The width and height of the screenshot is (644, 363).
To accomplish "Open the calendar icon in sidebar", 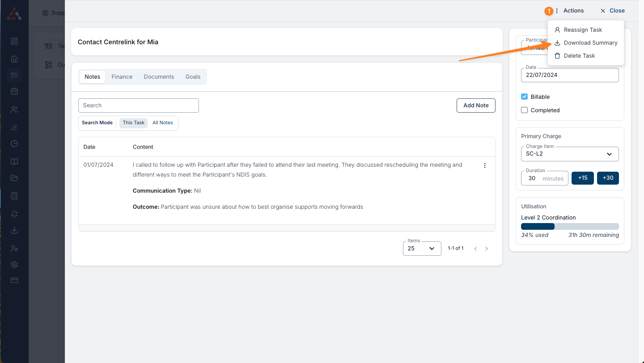I will tap(14, 91).
